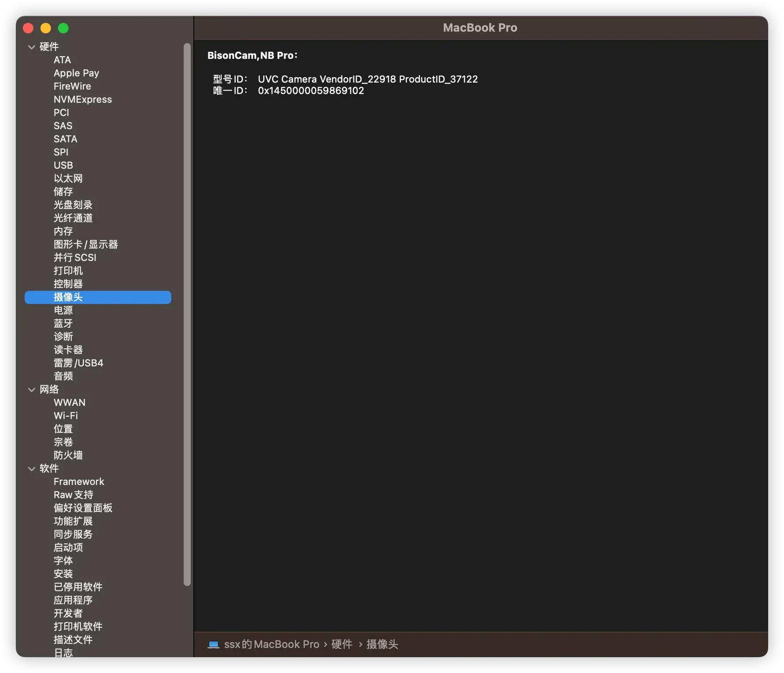Click the 型号 ID value text
This screenshot has height=673, width=784.
click(x=368, y=79)
